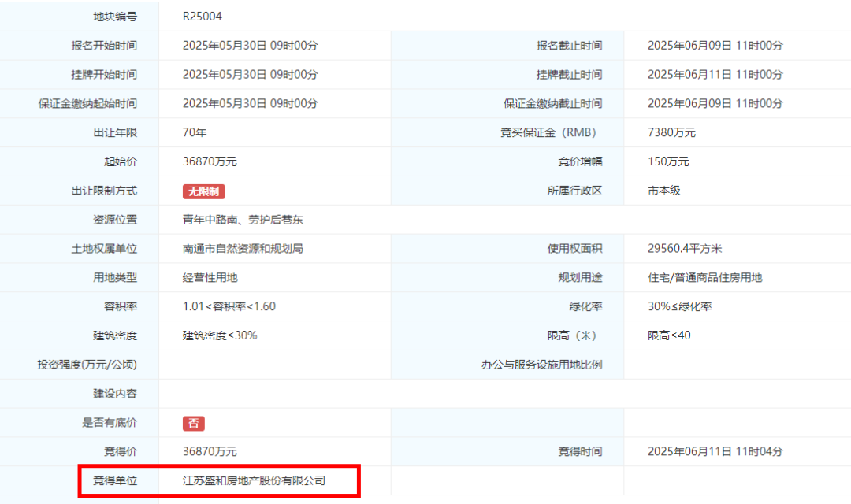Select the win time 2025年06月11日 11时04分

point(715,451)
